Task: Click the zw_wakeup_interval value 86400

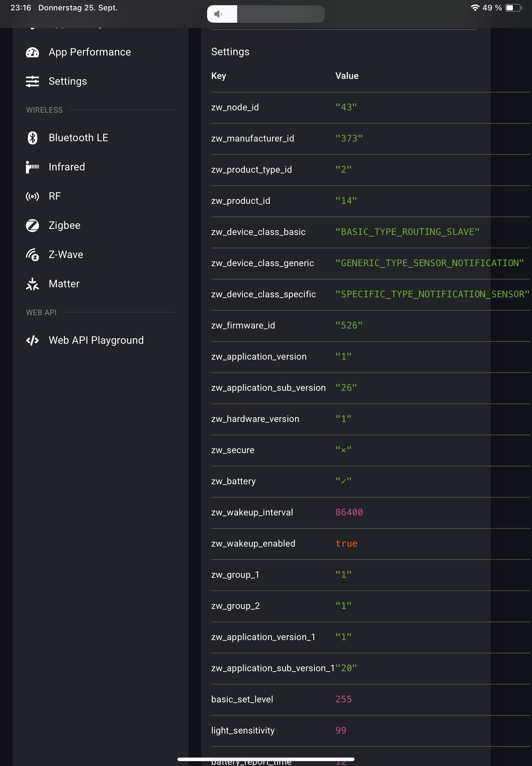Action: [x=349, y=512]
